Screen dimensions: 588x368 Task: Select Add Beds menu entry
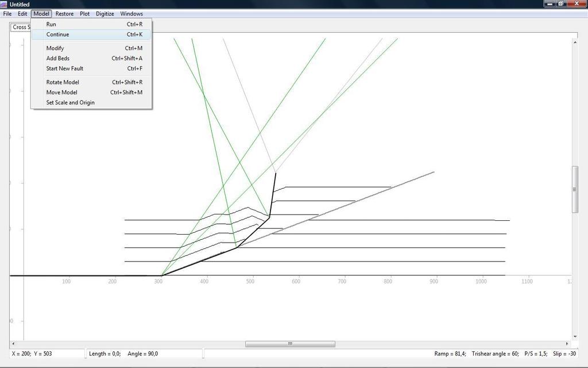[91, 58]
